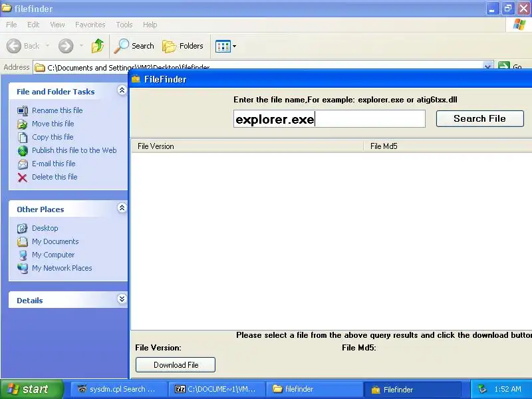532x399 pixels.
Task: Click Rename this file link
Action: tap(57, 110)
